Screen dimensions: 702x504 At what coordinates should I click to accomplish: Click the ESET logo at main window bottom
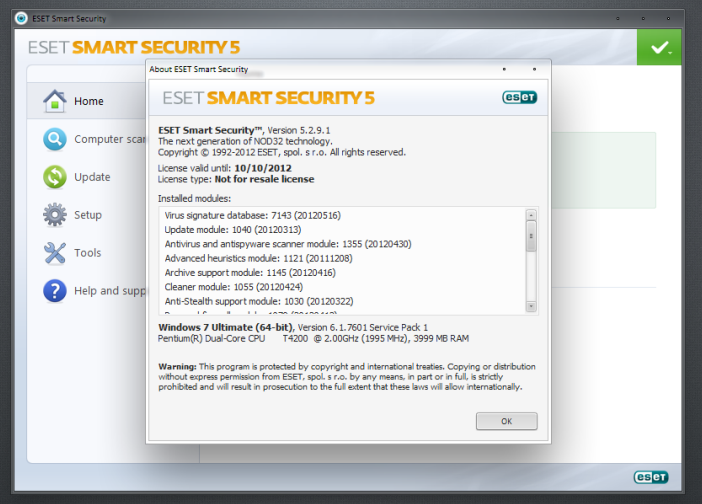click(651, 477)
